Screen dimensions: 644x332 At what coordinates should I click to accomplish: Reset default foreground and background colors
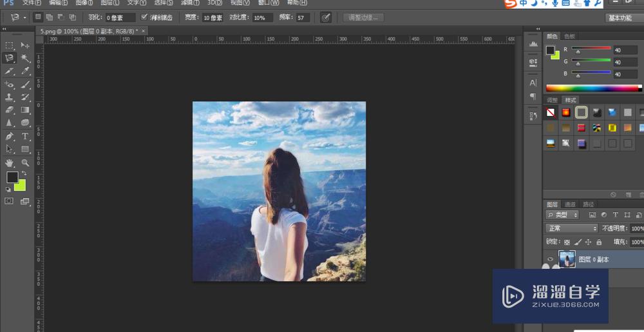(8, 190)
